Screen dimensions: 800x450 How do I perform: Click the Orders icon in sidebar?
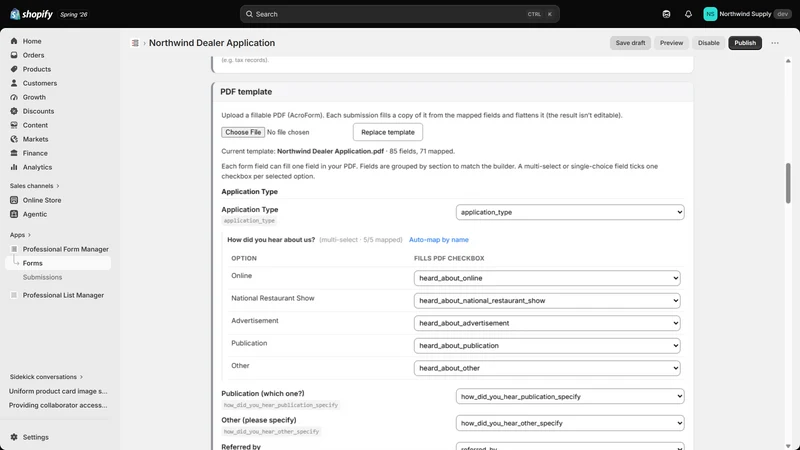click(x=14, y=55)
